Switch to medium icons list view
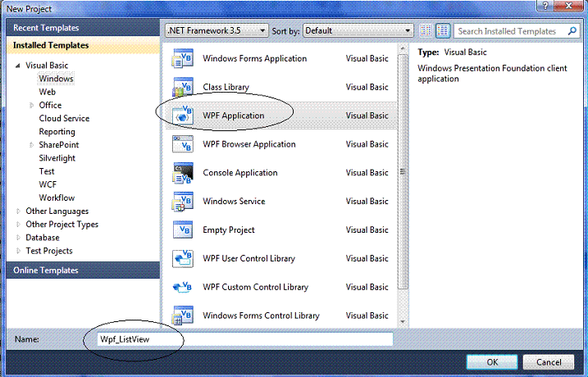 pyautogui.click(x=443, y=30)
